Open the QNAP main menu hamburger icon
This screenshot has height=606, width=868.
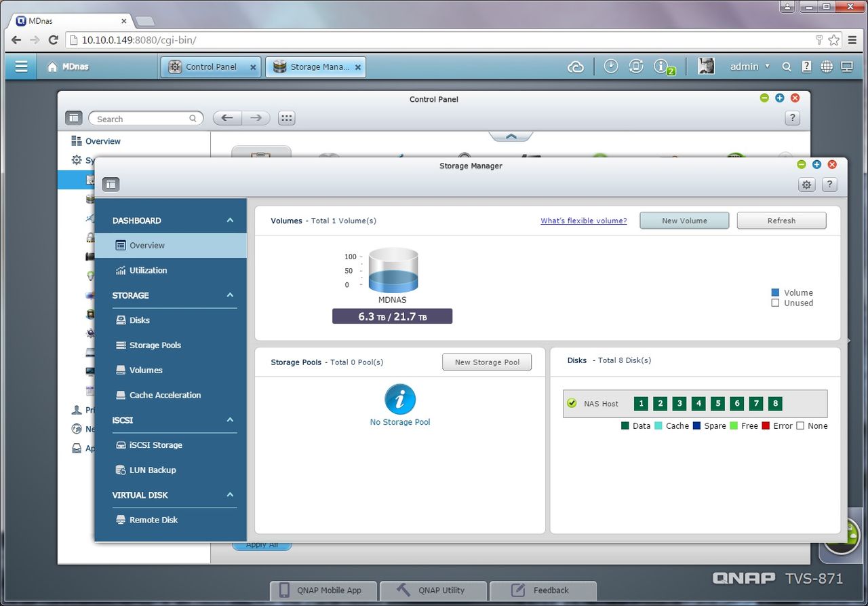(x=21, y=67)
